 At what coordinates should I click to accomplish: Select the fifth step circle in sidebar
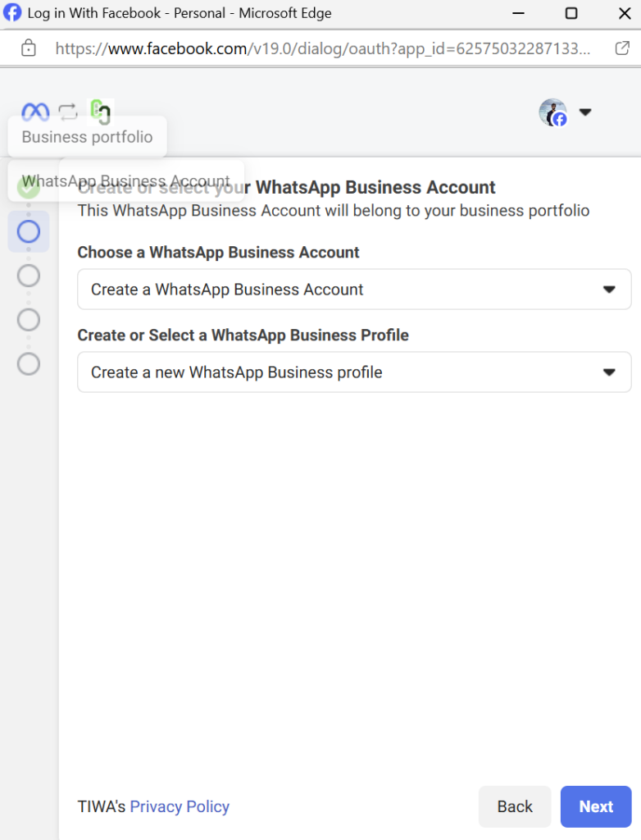29,364
